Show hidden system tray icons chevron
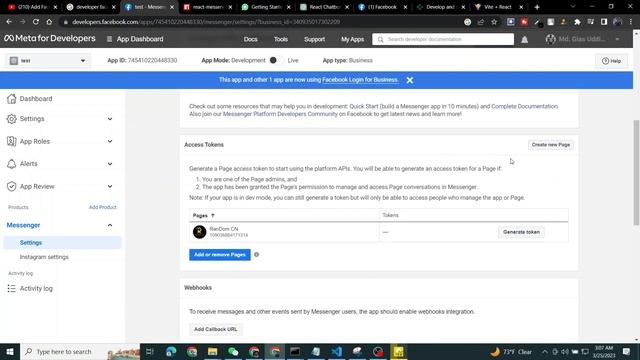 pyautogui.click(x=545, y=351)
